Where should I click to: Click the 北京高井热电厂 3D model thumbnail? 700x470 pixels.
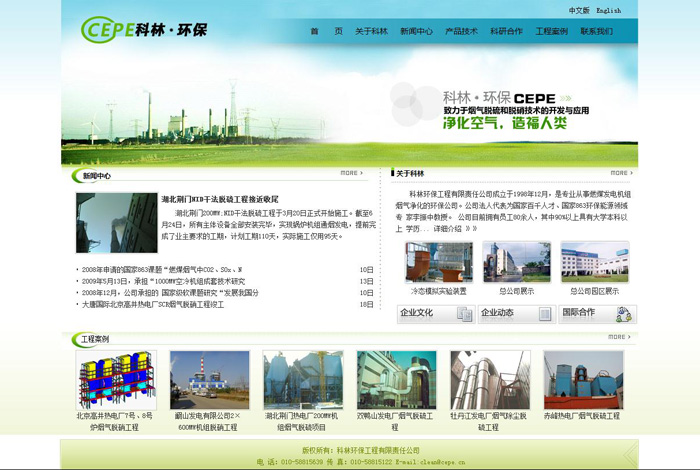pyautogui.click(x=115, y=379)
